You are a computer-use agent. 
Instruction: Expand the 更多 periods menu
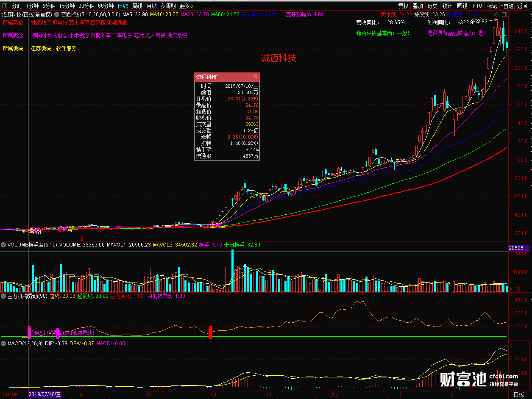click(187, 6)
